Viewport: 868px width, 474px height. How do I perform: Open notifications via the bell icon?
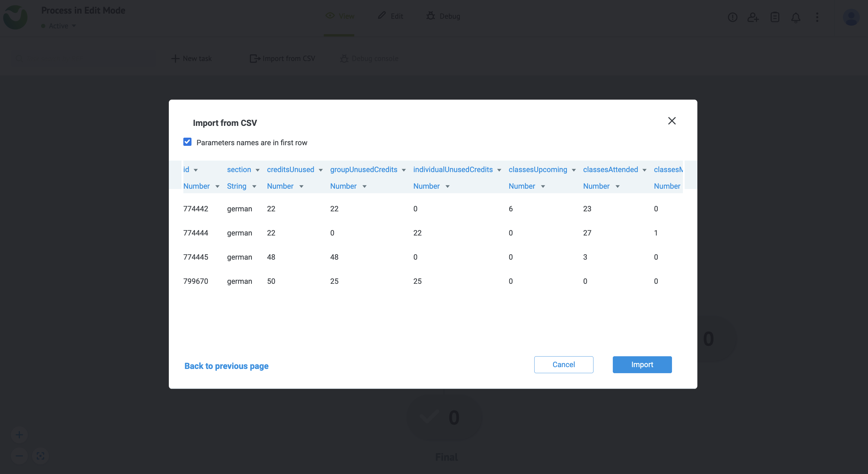point(796,17)
